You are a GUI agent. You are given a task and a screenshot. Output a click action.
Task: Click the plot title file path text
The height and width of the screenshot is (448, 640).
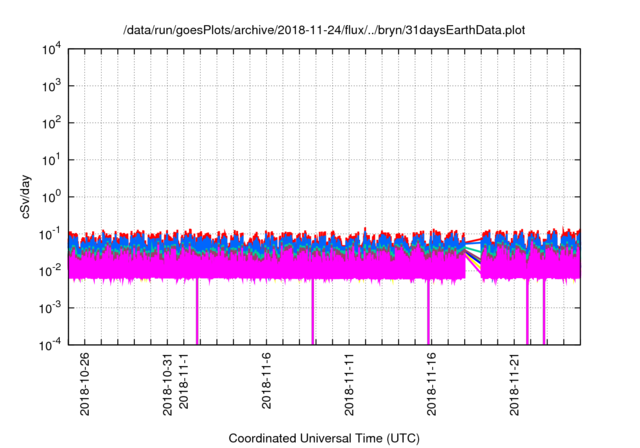pos(324,30)
